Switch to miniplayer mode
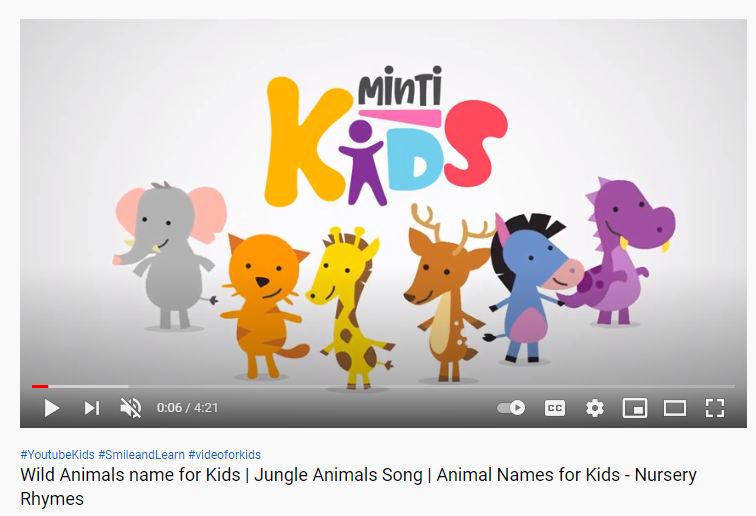 (634, 408)
